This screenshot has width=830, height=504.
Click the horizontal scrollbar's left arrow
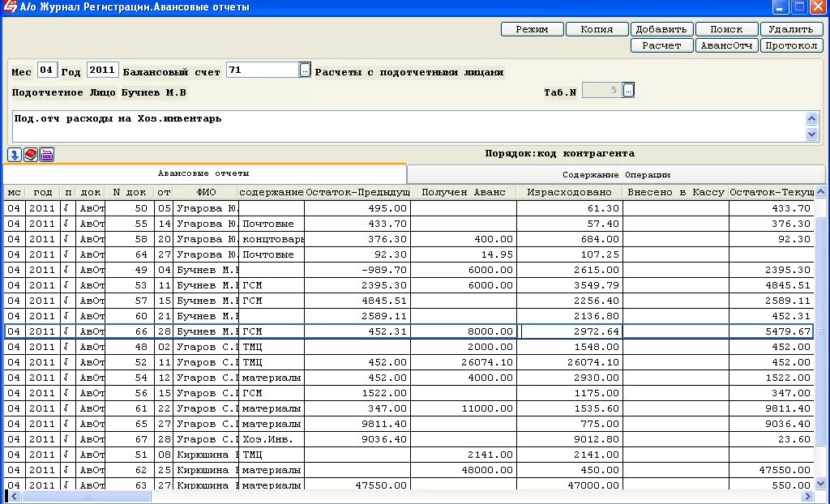(14, 497)
